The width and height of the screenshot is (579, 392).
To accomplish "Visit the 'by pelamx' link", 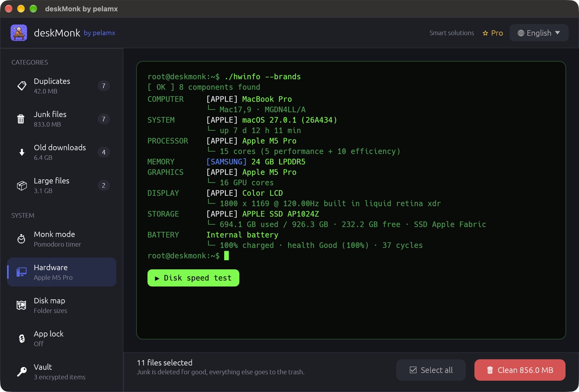I will click(x=99, y=33).
